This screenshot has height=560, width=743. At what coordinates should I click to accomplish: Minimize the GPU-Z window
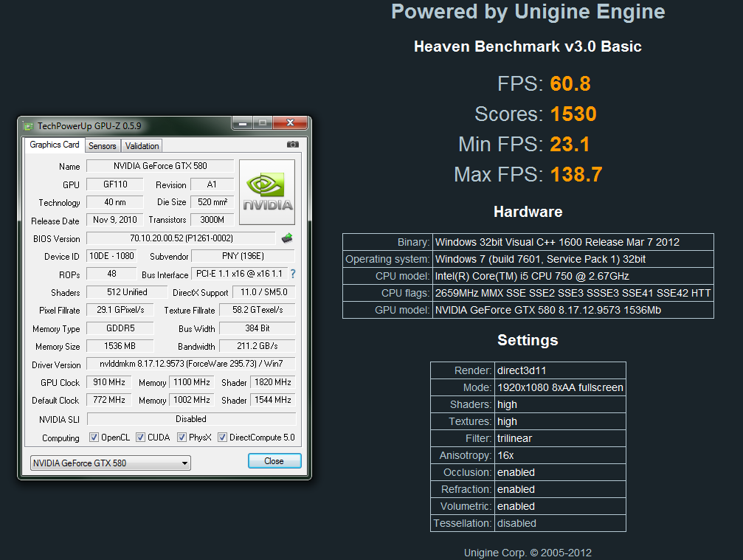[243, 123]
